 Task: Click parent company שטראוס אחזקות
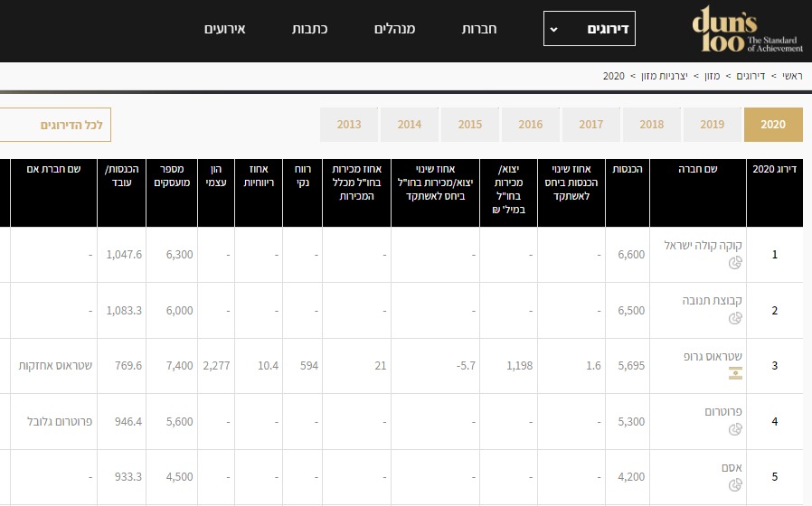[x=55, y=366]
